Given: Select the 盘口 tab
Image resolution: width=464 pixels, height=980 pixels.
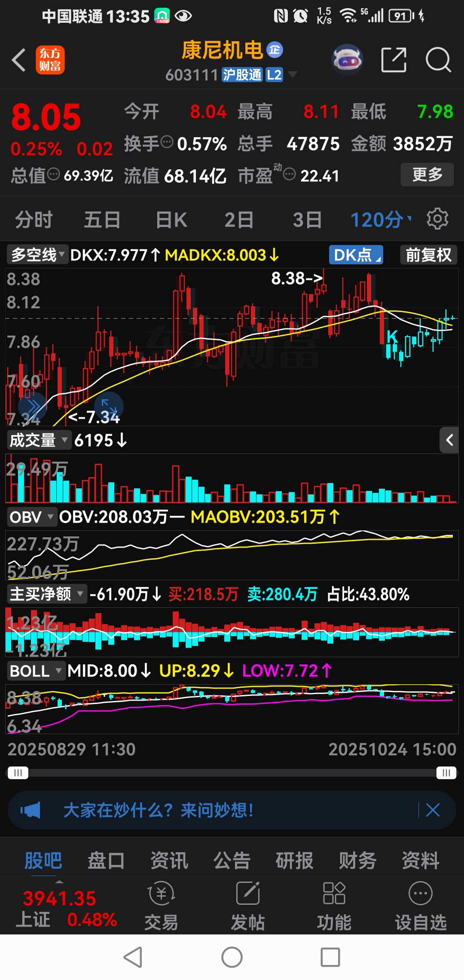Looking at the screenshot, I should click(x=106, y=861).
